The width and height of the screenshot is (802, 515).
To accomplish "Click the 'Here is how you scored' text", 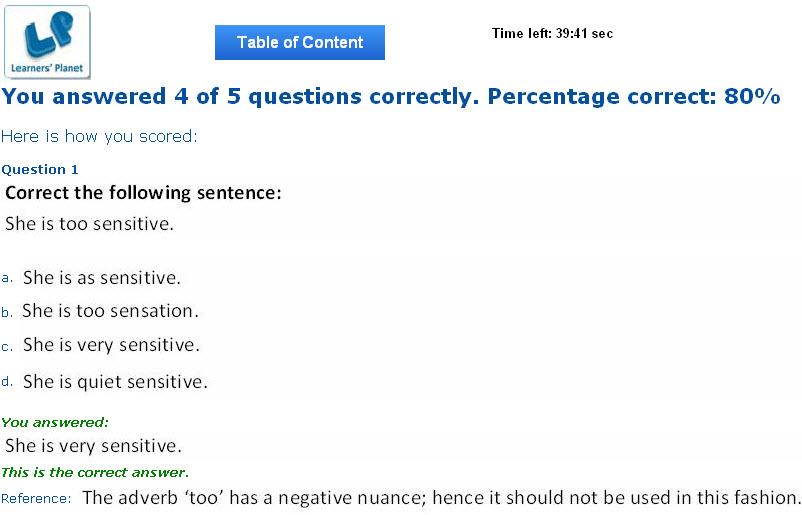I will pos(99,137).
